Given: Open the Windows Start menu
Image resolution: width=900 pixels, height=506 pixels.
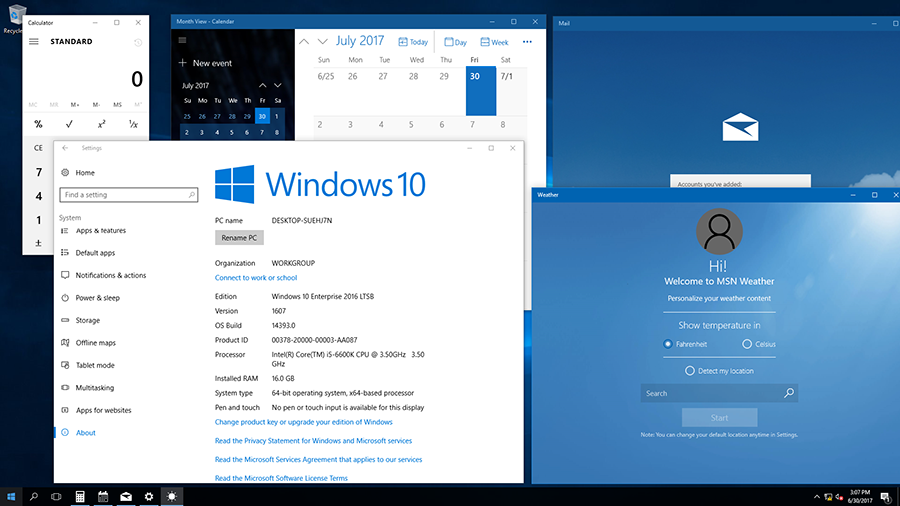Looking at the screenshot, I should (x=11, y=496).
